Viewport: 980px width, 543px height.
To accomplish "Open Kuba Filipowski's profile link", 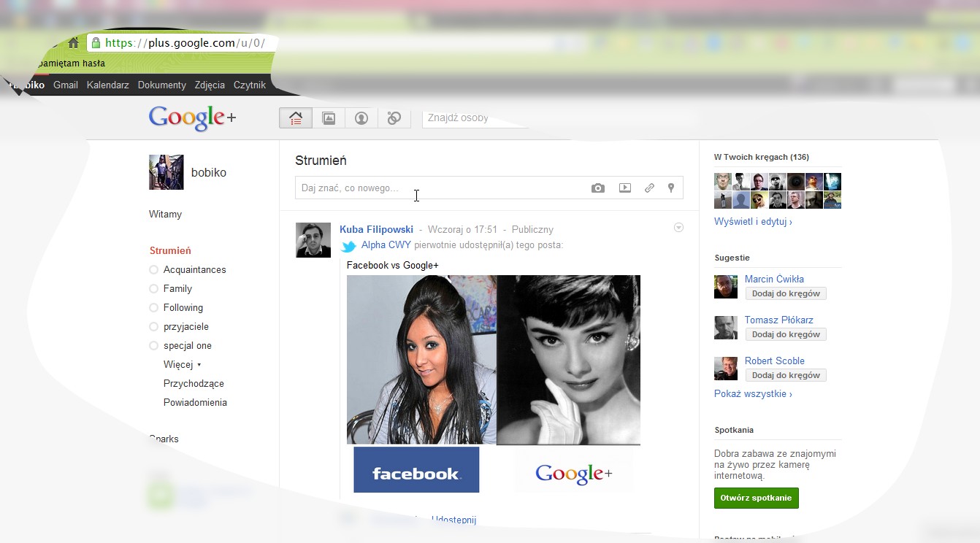I will coord(376,229).
